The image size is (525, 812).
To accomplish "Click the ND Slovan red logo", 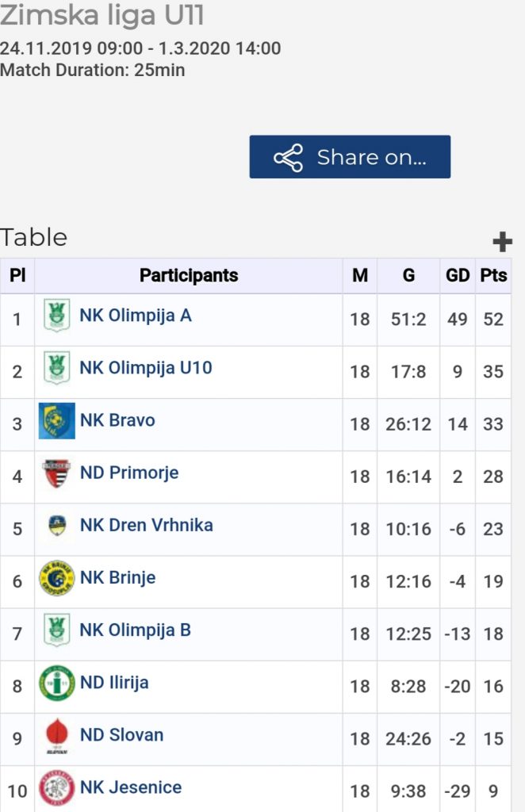I will [57, 736].
